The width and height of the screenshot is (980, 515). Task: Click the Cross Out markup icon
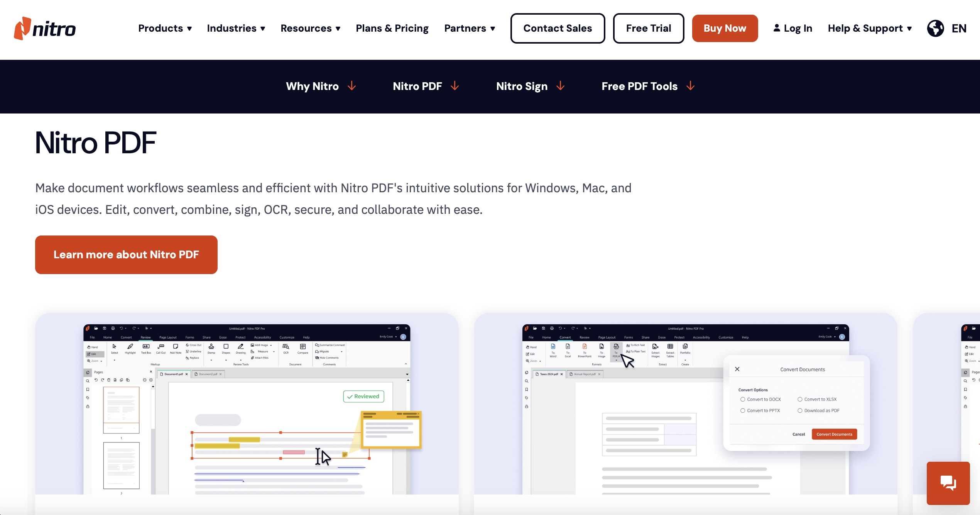tap(188, 345)
